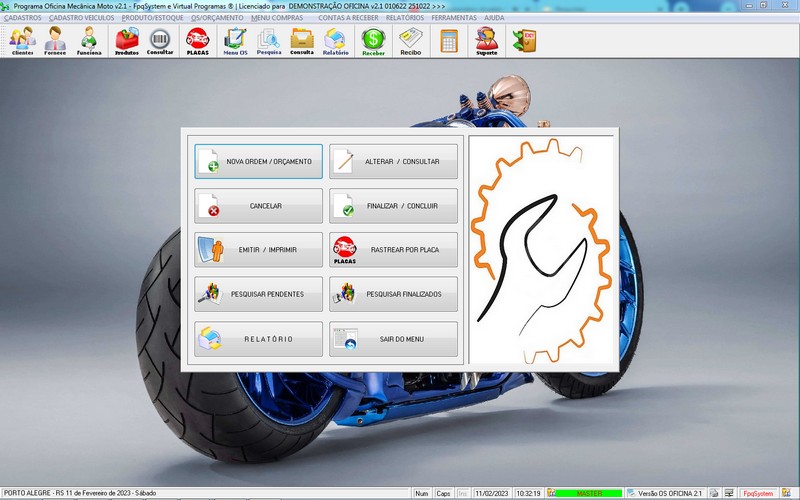
Task: Click the NOVA ORDEM / ORÇAMENTO button
Action: (258, 161)
